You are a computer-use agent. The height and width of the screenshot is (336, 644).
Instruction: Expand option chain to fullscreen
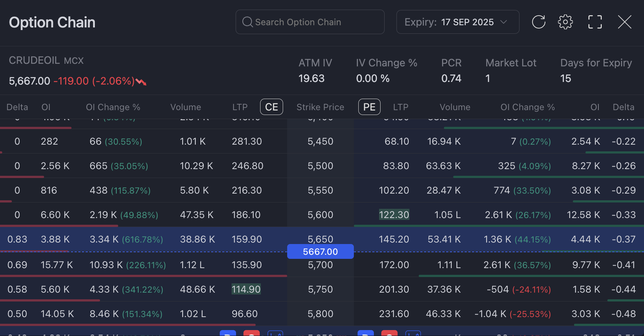[x=595, y=22]
